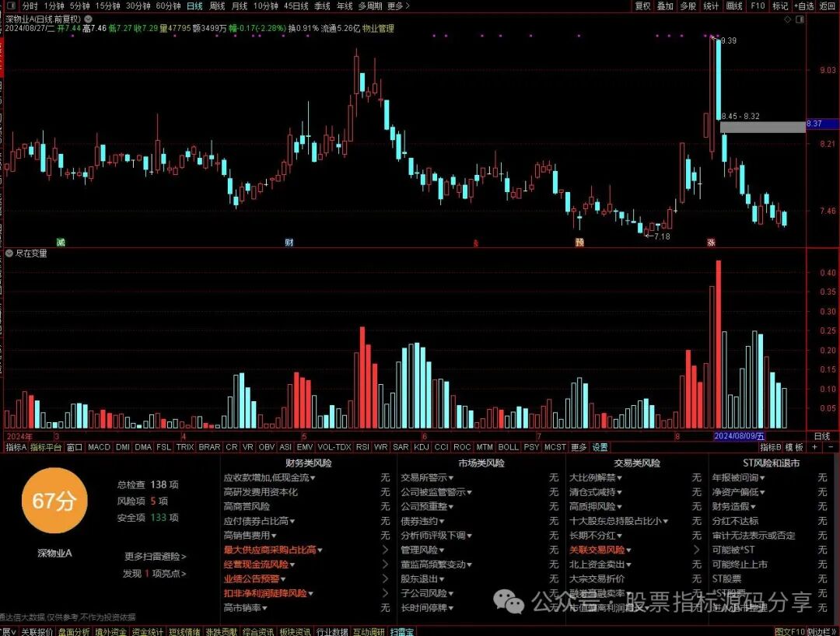Click 更多扫雷避险 link

coord(156,556)
